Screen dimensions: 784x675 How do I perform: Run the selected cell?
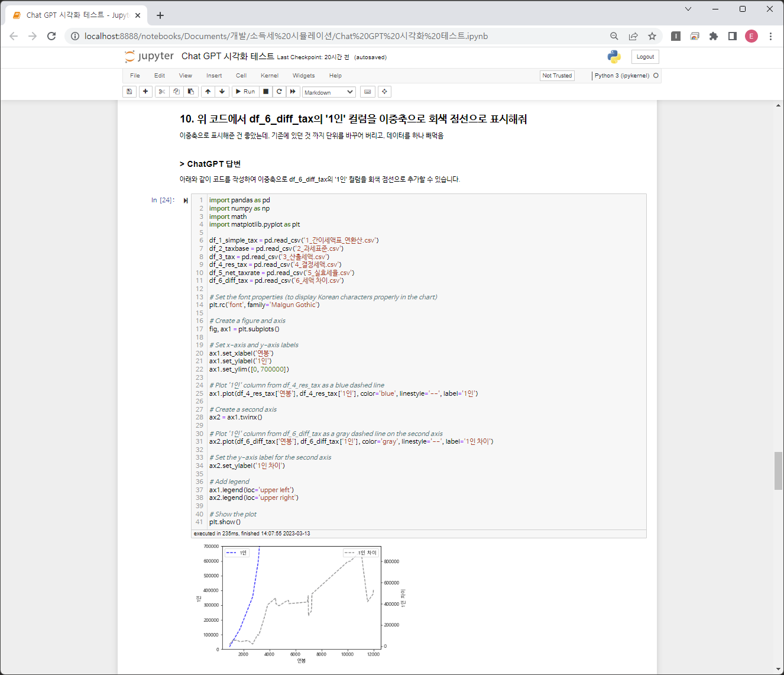245,92
